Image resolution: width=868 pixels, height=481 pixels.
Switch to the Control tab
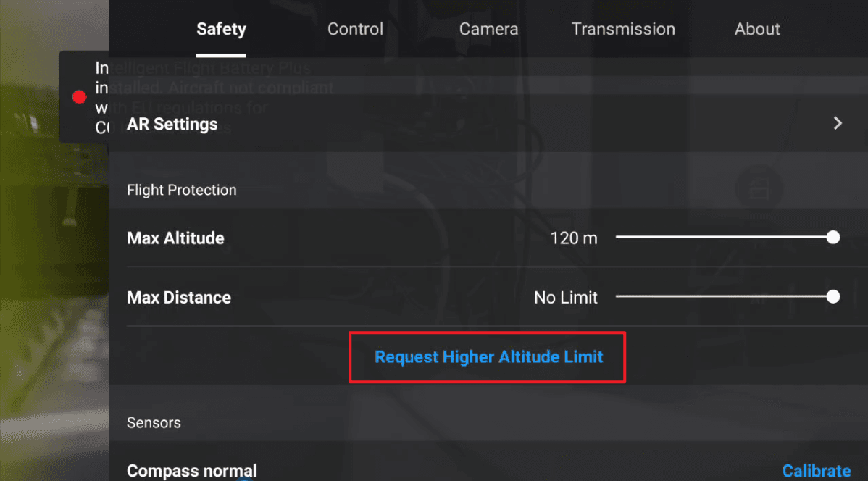coord(355,29)
